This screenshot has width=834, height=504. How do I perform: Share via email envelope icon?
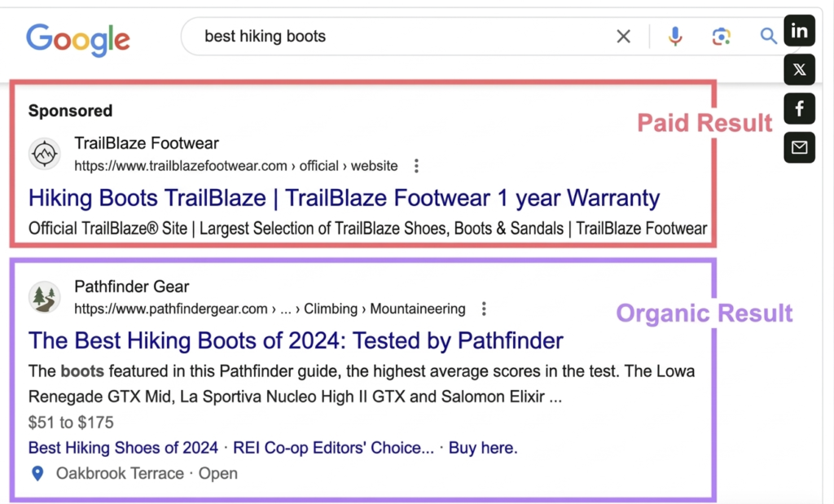[x=799, y=147]
